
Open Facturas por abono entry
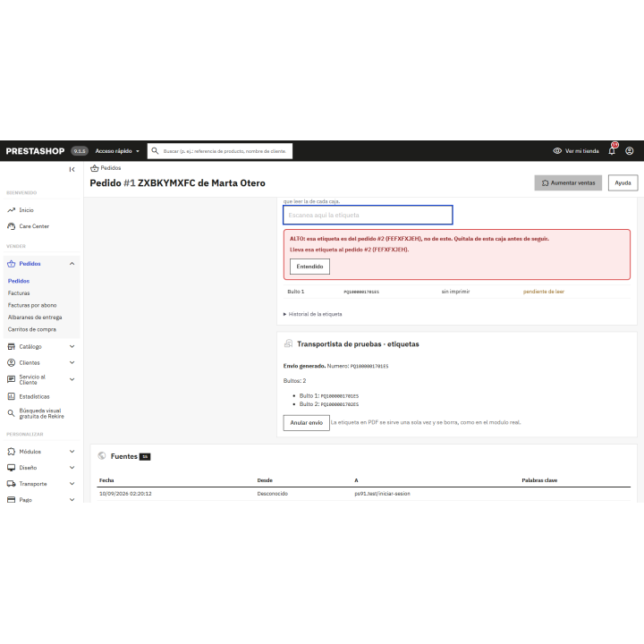tap(32, 305)
